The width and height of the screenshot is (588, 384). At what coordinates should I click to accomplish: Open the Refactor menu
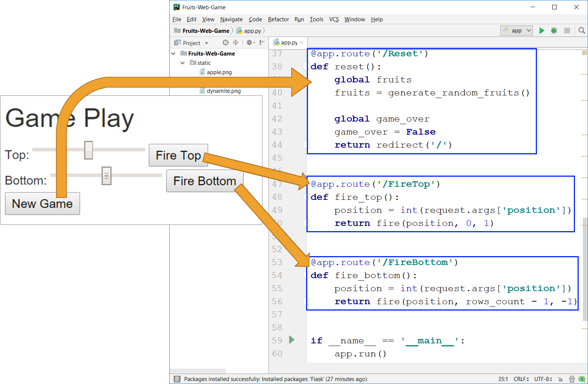tap(278, 19)
